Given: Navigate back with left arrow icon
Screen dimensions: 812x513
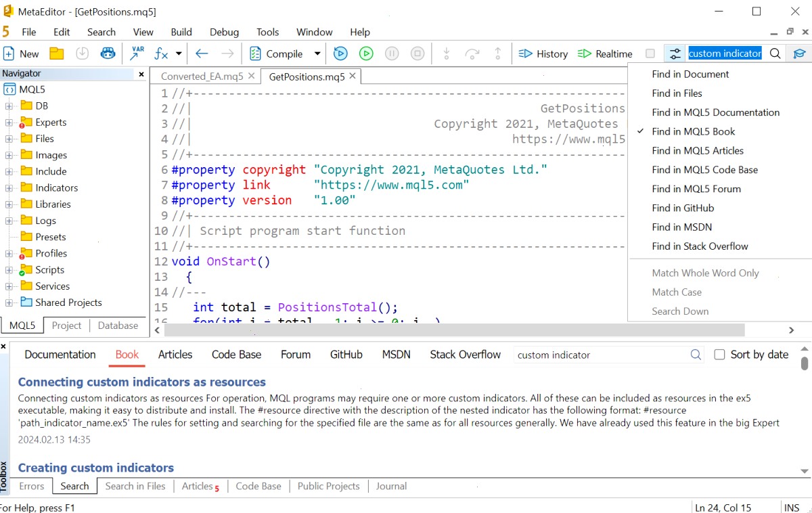Looking at the screenshot, I should pyautogui.click(x=202, y=53).
